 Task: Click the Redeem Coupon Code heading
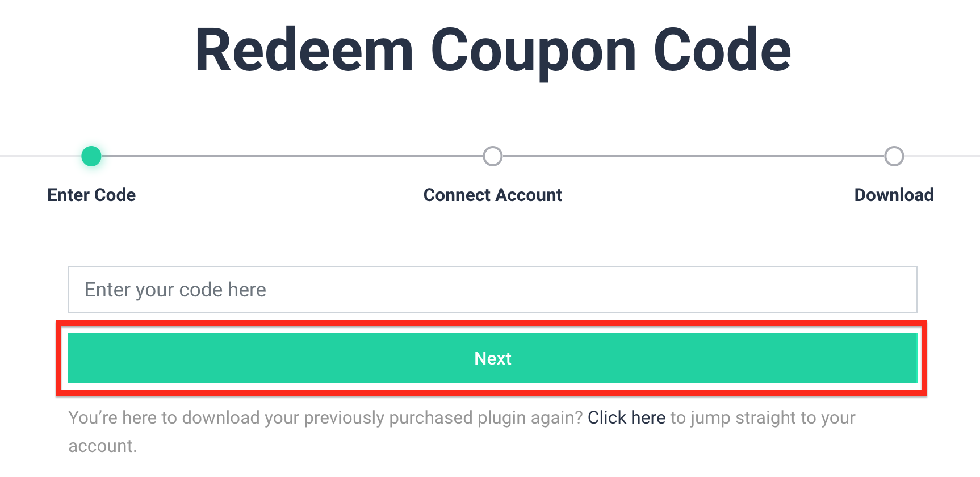493,51
